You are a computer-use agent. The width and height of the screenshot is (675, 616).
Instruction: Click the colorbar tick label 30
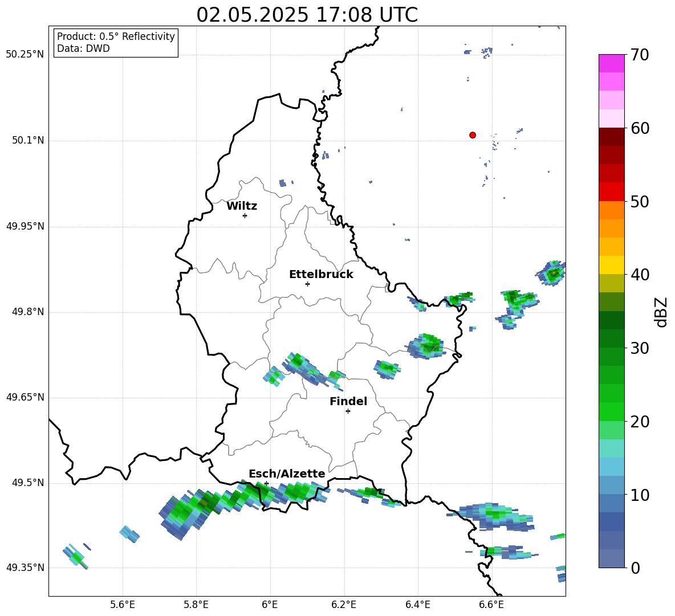coord(640,348)
